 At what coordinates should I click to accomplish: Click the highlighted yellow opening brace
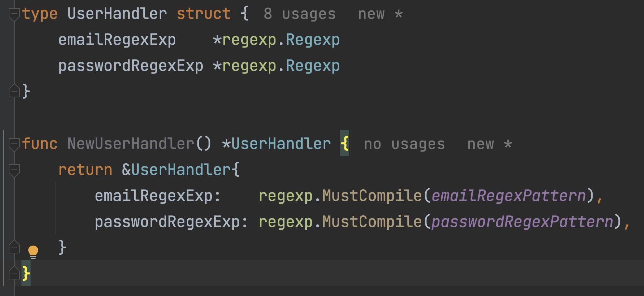[x=345, y=143]
